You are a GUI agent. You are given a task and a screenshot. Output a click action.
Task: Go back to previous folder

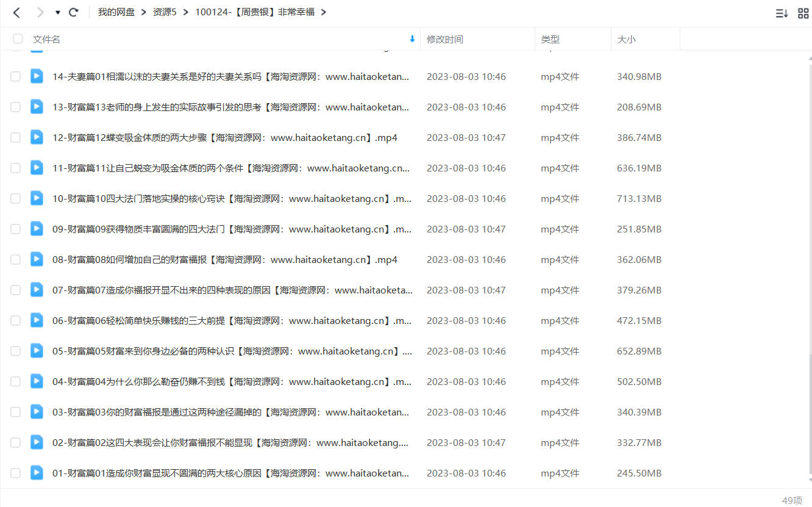(x=16, y=12)
